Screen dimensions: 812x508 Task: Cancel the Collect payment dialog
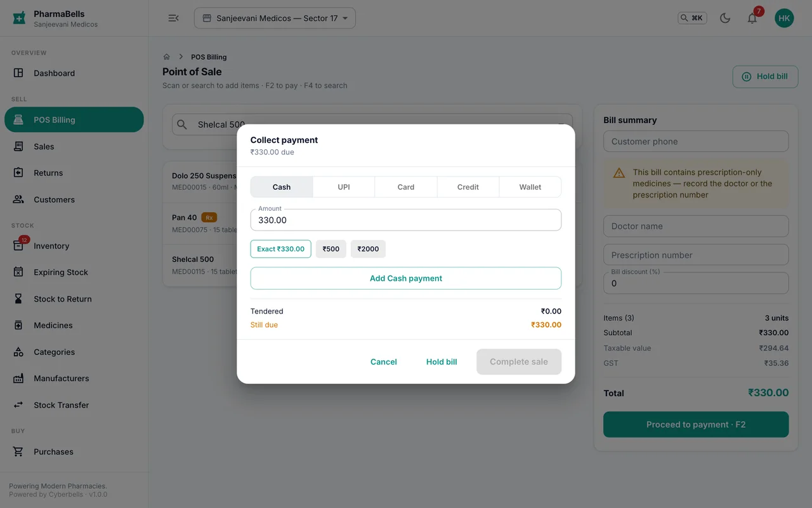click(x=384, y=362)
